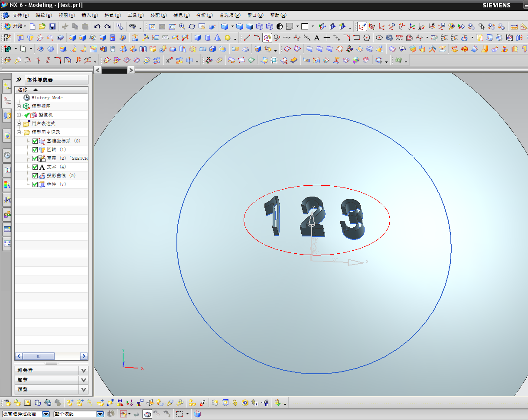Open the 整个装配 scope dropdown
This screenshot has height=420, width=528.
[x=100, y=414]
